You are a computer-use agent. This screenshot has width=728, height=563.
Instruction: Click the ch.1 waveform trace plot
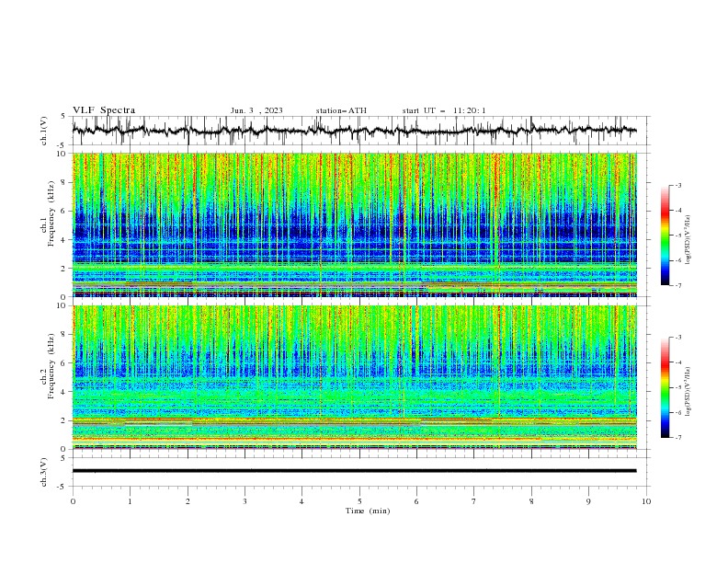[355, 131]
